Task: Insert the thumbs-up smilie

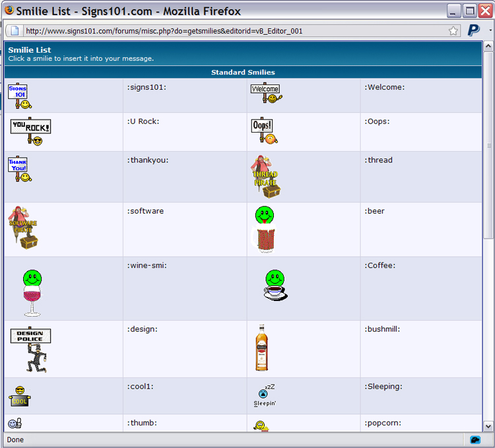Action: 15,423
